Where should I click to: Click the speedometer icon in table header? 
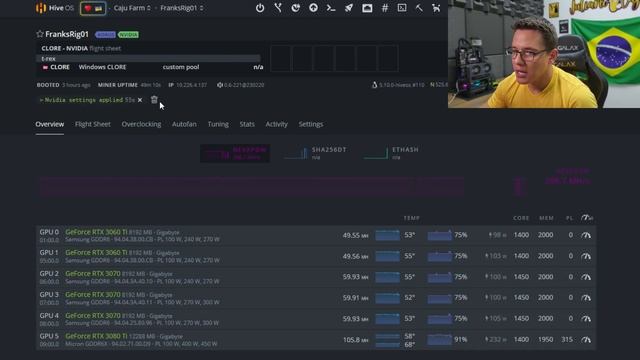click(x=587, y=218)
